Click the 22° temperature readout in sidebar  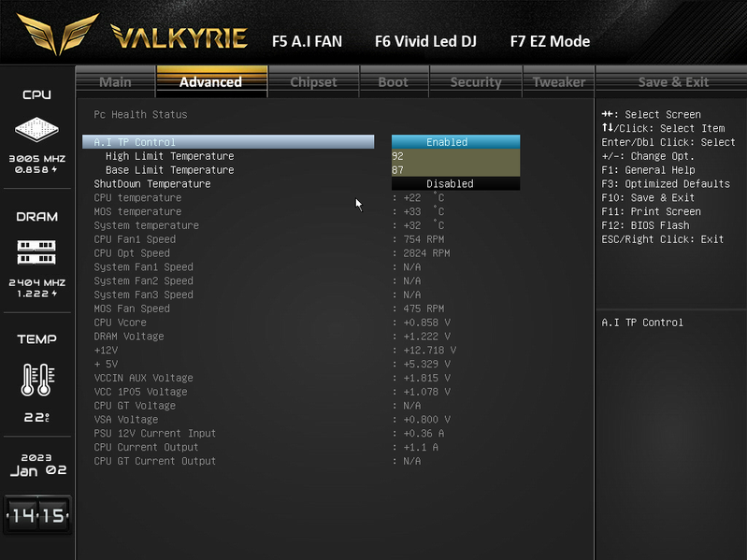(36, 418)
